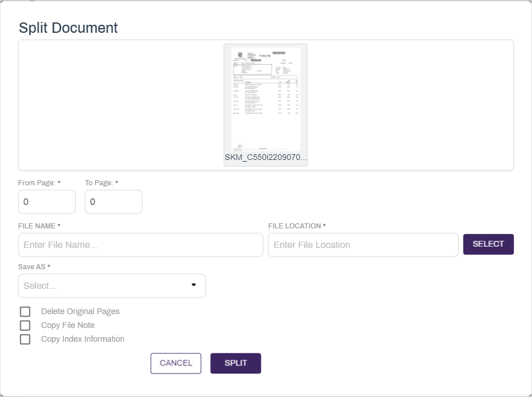Click the To Page input field
This screenshot has height=397, width=532.
tap(113, 202)
